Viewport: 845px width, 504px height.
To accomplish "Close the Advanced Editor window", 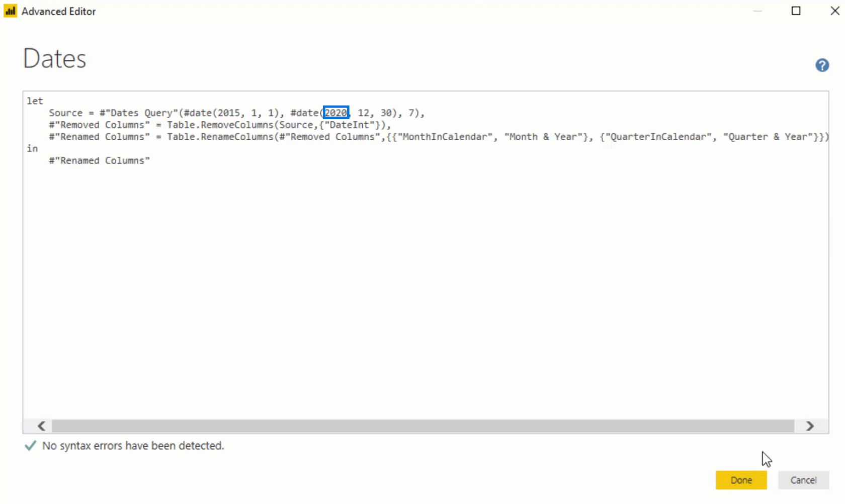I will click(x=835, y=11).
